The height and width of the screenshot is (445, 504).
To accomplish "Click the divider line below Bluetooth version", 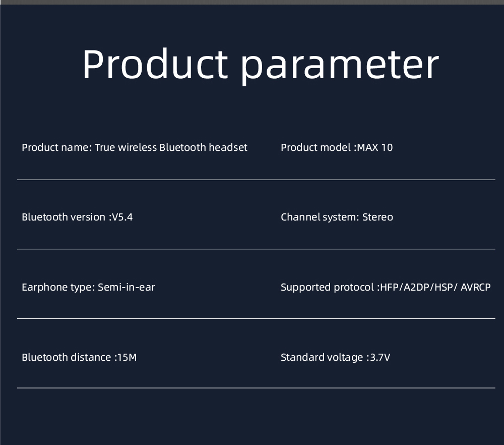I will (256, 249).
